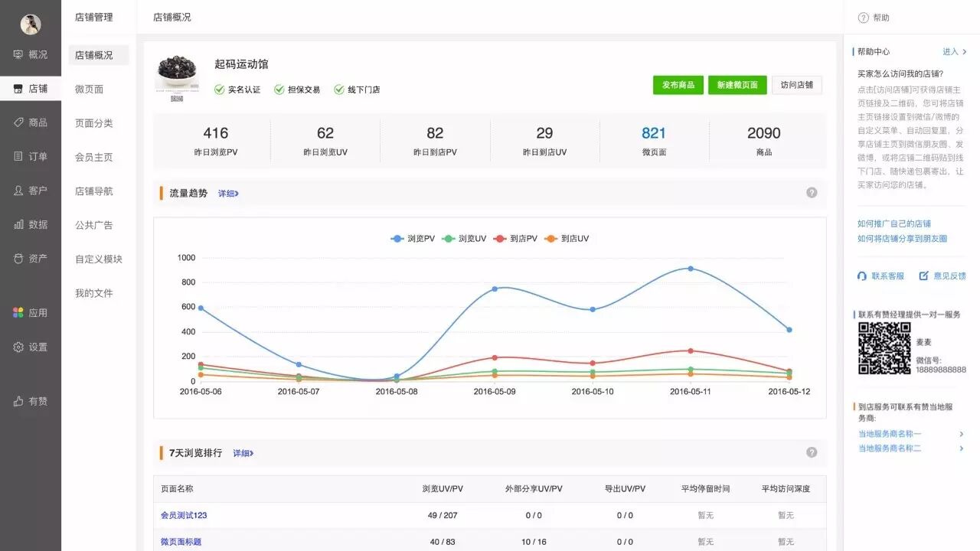The width and height of the screenshot is (980, 551).
Task: Click the 2090 商品 count
Action: pos(764,133)
